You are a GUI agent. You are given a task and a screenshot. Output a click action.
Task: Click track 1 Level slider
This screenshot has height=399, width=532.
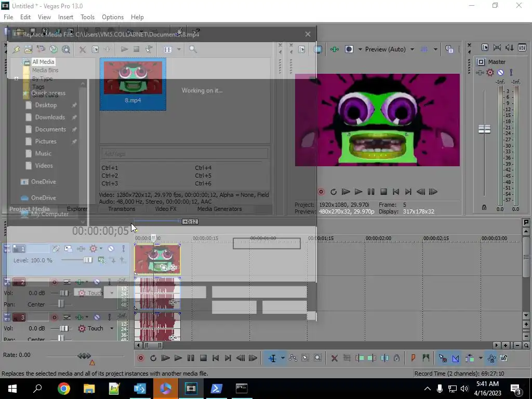pyautogui.click(x=87, y=260)
